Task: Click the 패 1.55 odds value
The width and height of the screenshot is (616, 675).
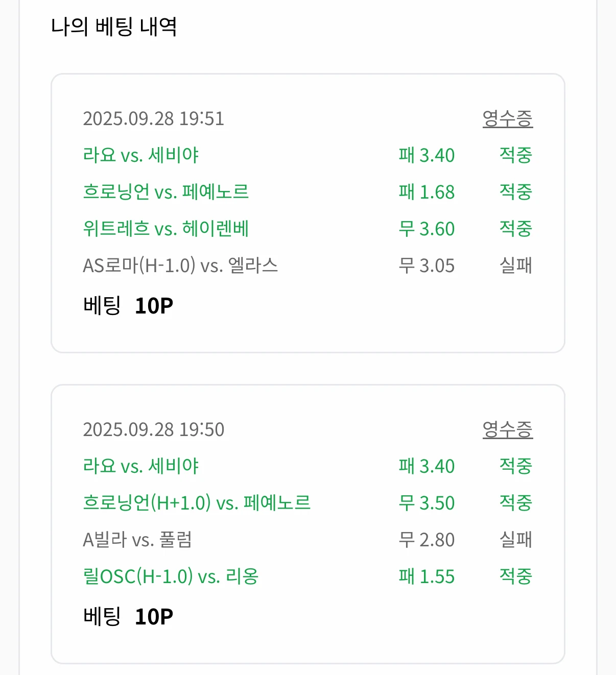Action: pos(427,576)
